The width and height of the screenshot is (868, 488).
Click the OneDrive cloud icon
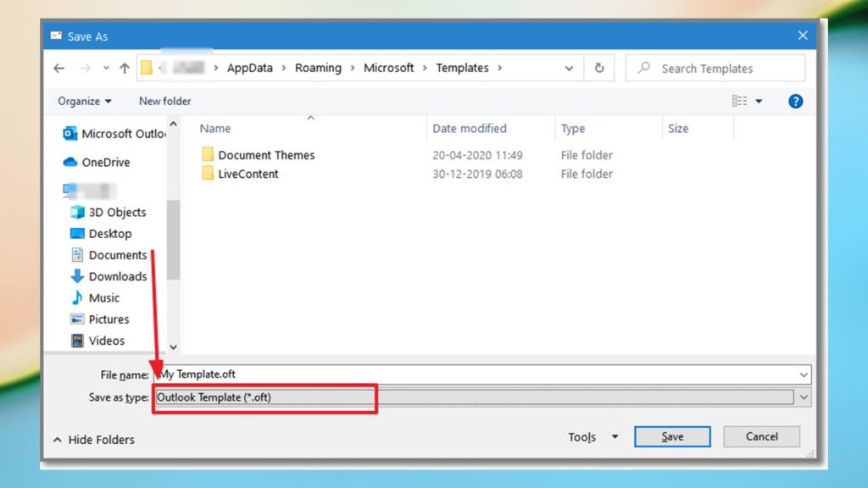(70, 162)
